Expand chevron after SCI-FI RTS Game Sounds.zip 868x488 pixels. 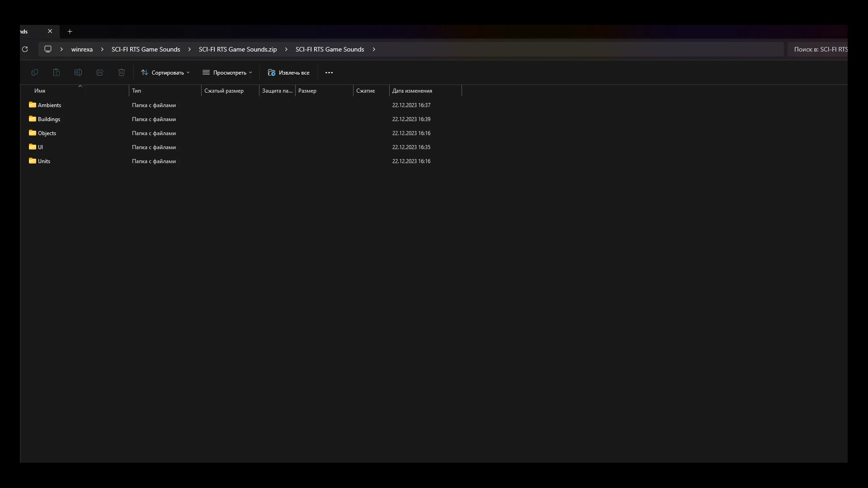[x=286, y=49]
